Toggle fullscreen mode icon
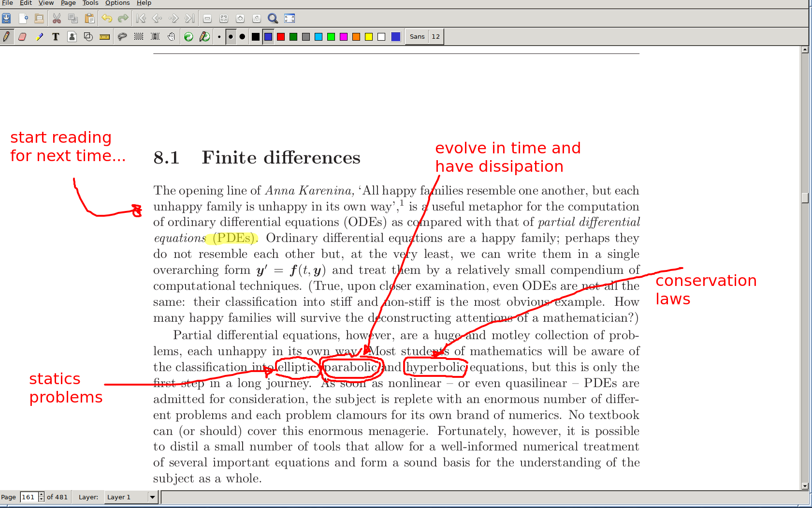812x508 pixels. 289,18
